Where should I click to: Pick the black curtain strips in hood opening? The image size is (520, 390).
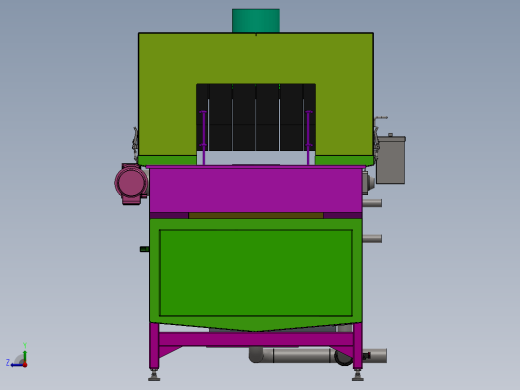[x=256, y=117]
